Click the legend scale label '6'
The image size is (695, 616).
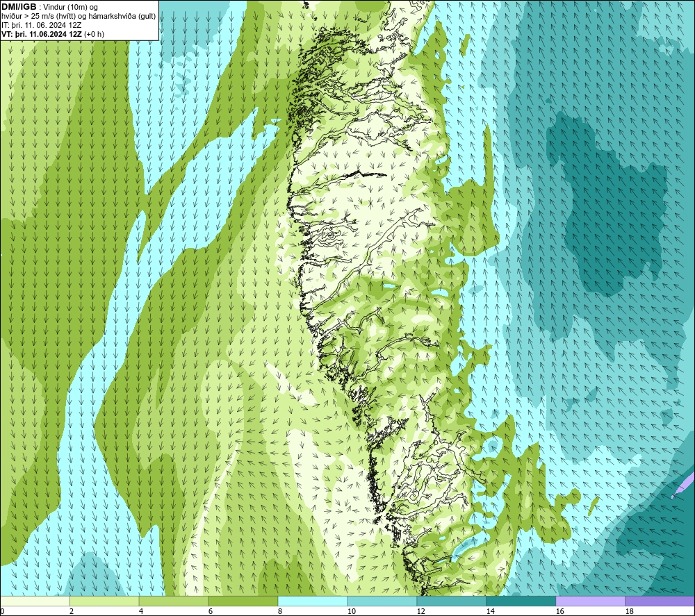click(x=211, y=611)
